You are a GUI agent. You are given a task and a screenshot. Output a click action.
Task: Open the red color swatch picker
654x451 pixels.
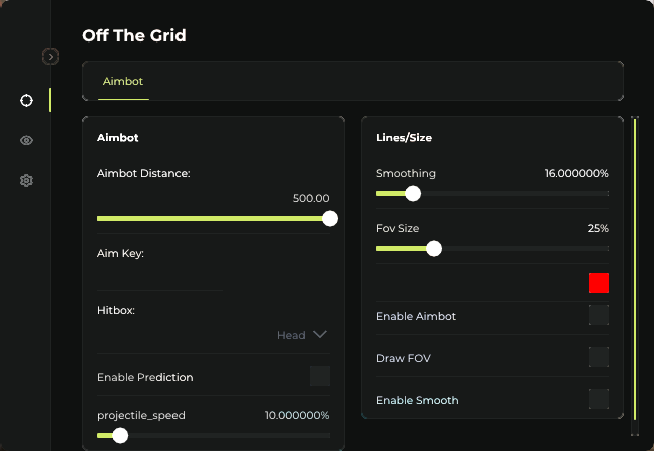(599, 283)
